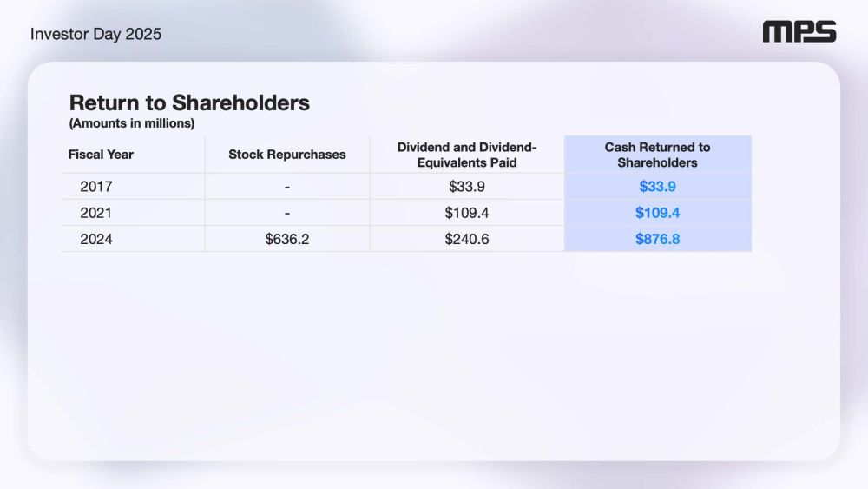Click the 2021 Stock Repurchases dash cell

(x=286, y=213)
